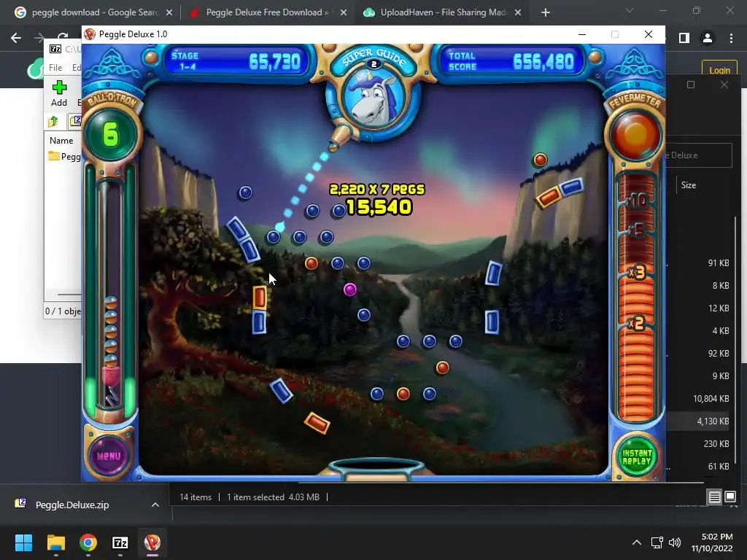The width and height of the screenshot is (747, 560).
Task: Select the 10,804 KB file row
Action: (x=698, y=399)
